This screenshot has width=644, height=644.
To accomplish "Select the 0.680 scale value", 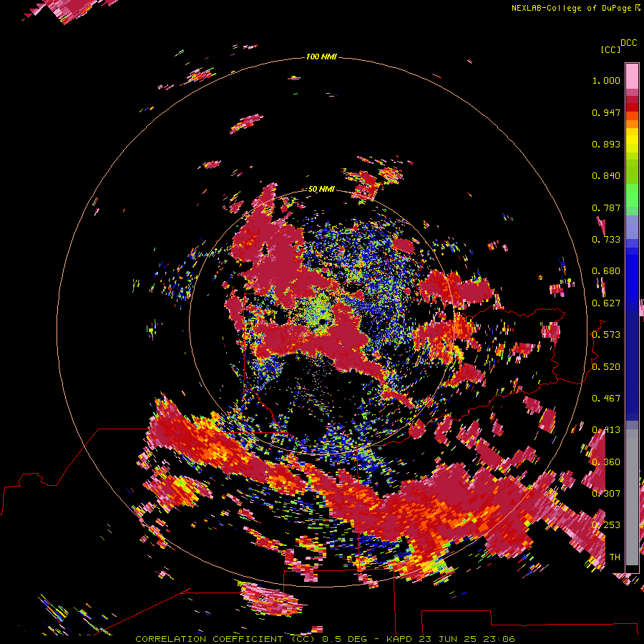I will [x=606, y=271].
